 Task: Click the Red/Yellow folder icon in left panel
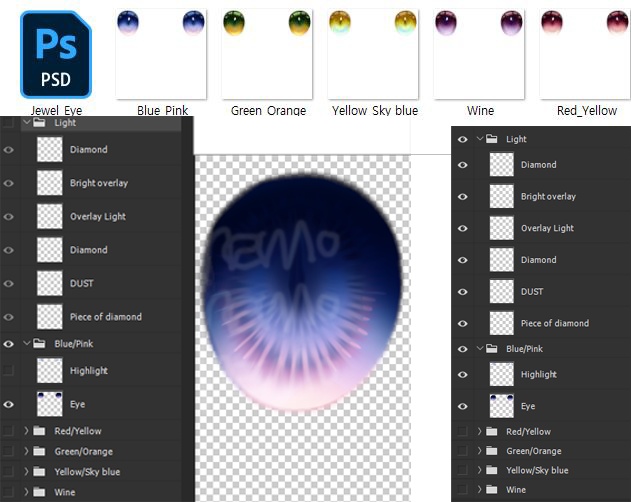click(x=39, y=431)
